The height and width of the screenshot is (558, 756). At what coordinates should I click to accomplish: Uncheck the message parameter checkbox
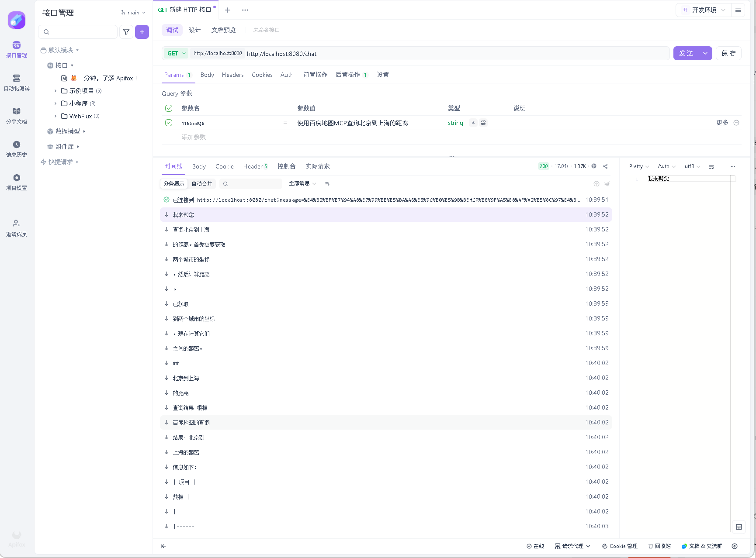click(x=169, y=123)
